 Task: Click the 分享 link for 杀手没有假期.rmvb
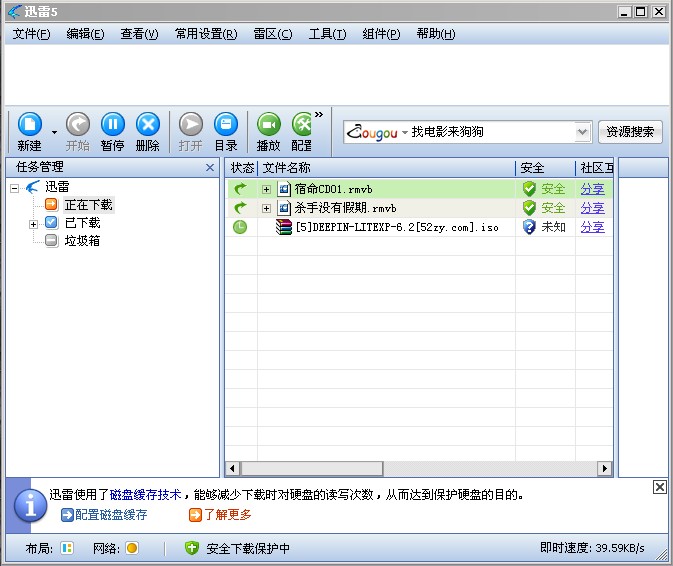[593, 208]
